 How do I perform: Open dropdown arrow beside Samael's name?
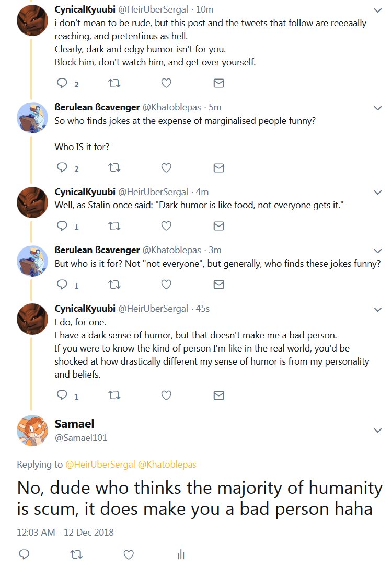click(377, 431)
